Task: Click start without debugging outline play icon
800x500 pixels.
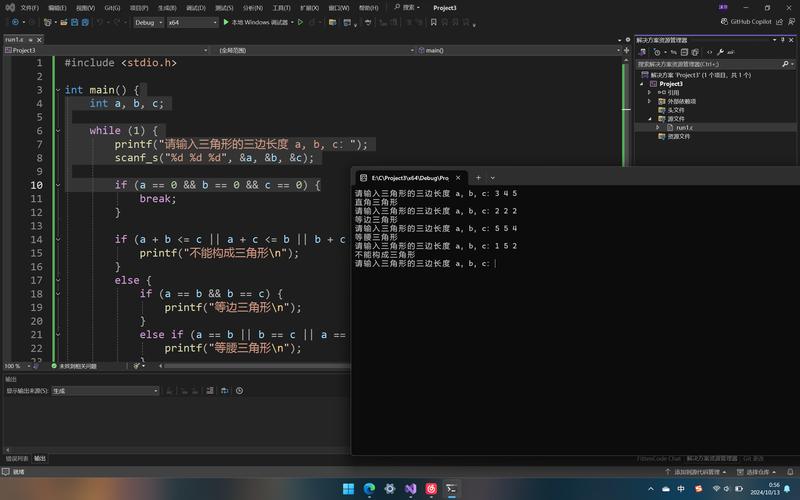Action: tap(301, 22)
